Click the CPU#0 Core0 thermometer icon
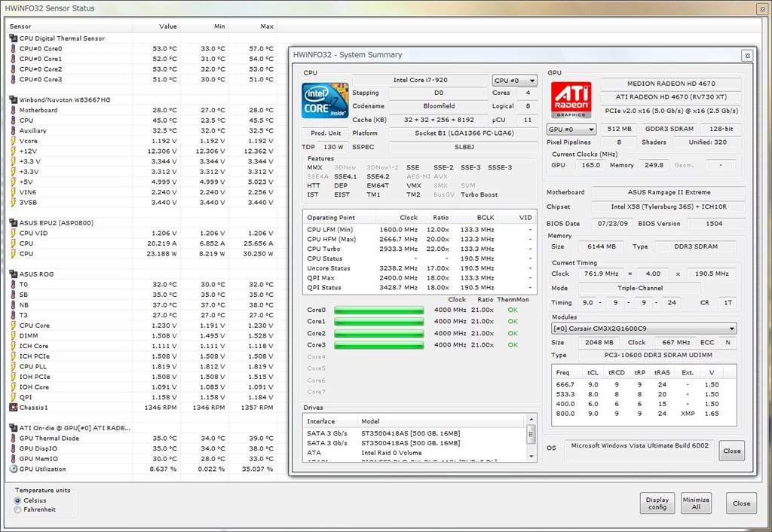Screen dimensions: 772x532 point(13,49)
